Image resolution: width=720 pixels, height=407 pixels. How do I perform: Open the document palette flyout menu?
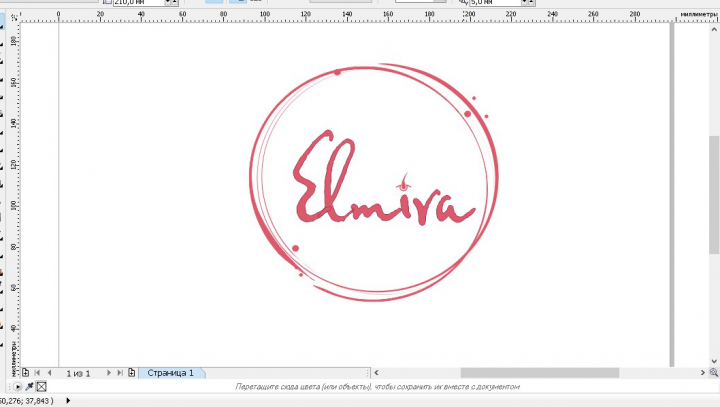click(18, 387)
